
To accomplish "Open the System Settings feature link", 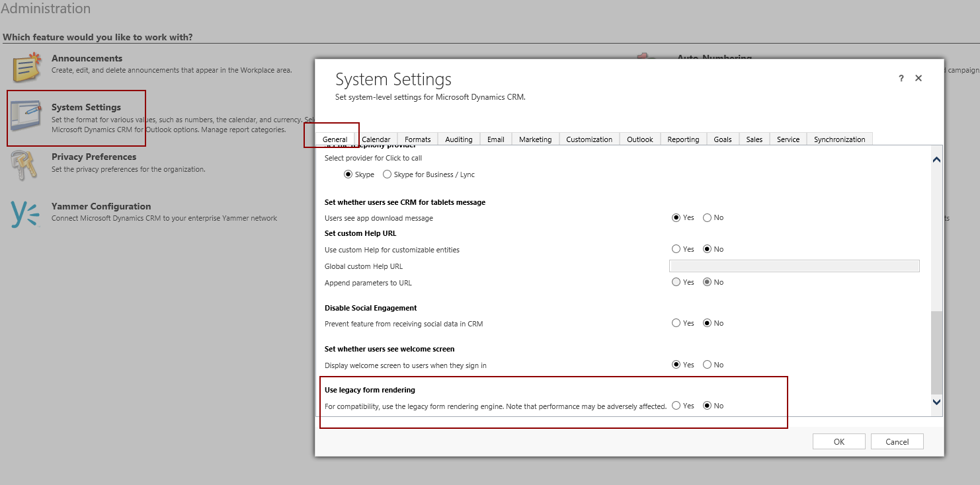I will (x=86, y=107).
